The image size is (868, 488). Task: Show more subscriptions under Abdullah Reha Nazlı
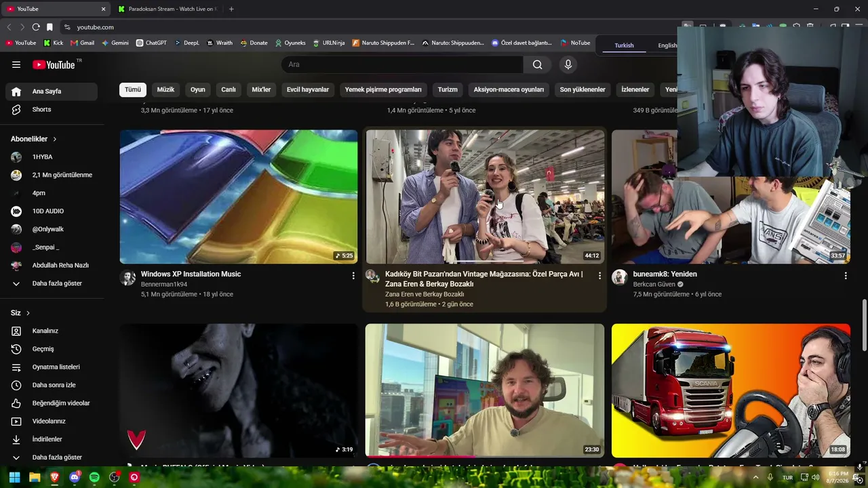52,283
